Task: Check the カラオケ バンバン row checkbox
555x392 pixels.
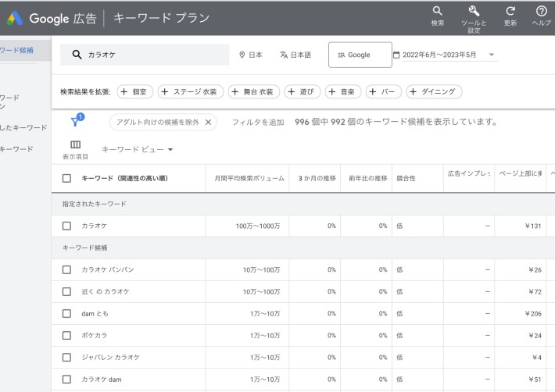Action: coord(66,269)
